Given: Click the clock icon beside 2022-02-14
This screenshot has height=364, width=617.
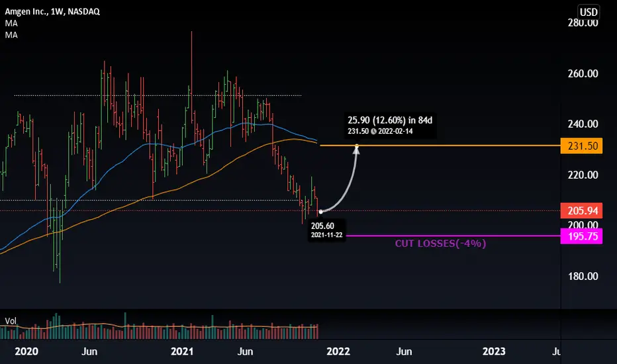Looking at the screenshot, I should coord(373,132).
